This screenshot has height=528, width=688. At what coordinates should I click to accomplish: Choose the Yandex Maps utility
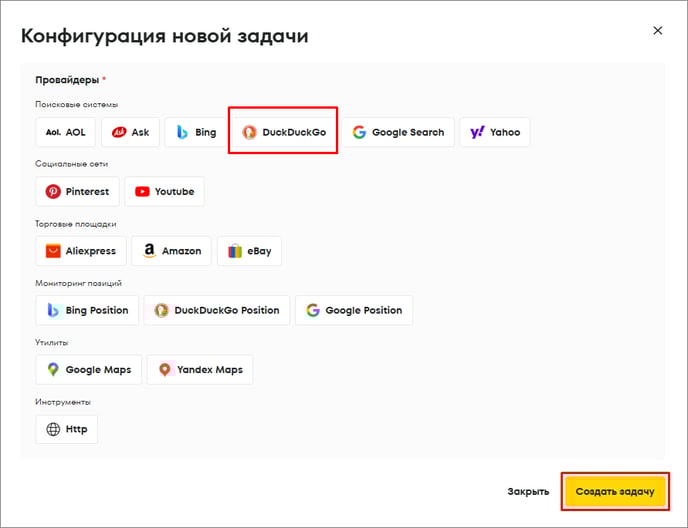(200, 370)
